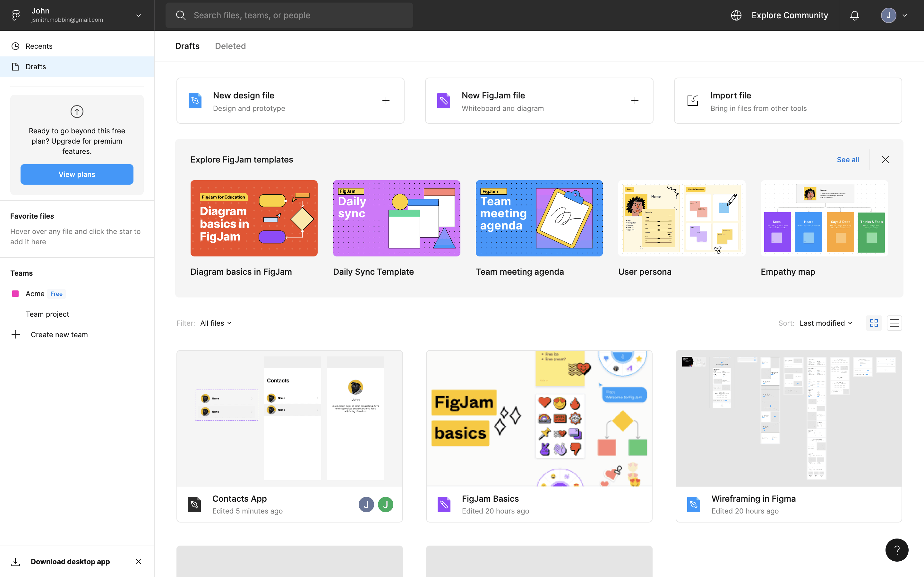Click the pink Acme team color square
Image resolution: width=924 pixels, height=577 pixels.
coord(15,293)
